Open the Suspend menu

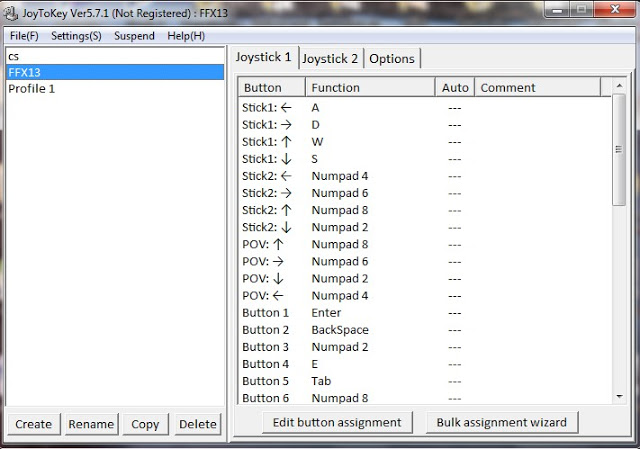tap(134, 36)
